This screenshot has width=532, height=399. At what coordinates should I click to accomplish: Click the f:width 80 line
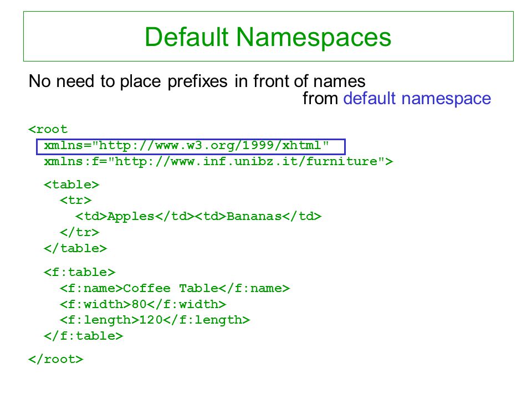coord(143,304)
